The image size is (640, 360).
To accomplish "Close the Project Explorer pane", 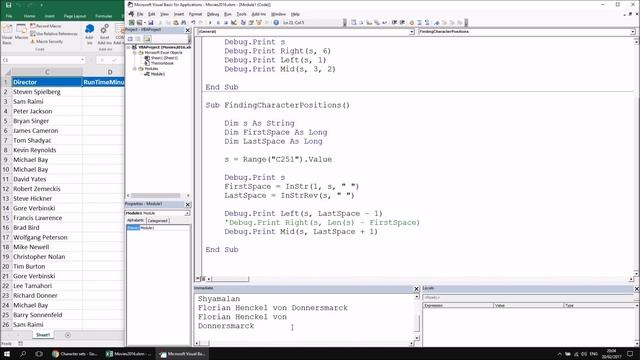I will (x=188, y=30).
